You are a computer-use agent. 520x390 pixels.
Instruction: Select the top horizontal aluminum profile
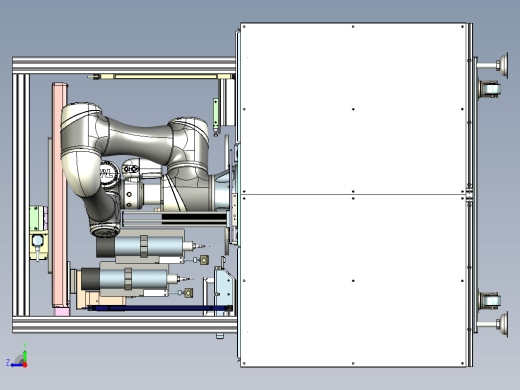tap(124, 66)
